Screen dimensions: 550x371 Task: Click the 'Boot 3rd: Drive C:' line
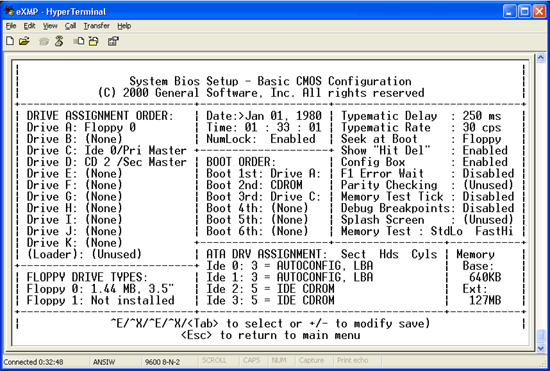(263, 197)
